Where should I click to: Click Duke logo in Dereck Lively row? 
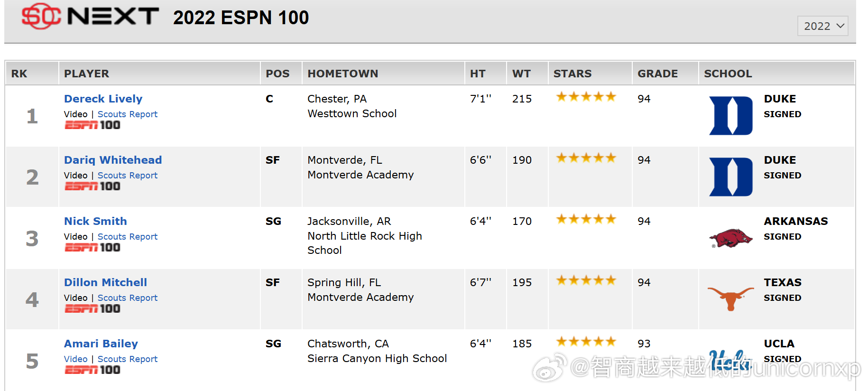click(x=731, y=116)
